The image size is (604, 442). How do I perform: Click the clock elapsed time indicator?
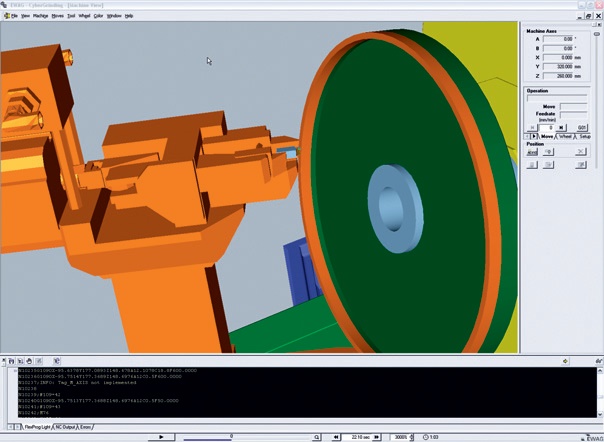(x=431, y=437)
